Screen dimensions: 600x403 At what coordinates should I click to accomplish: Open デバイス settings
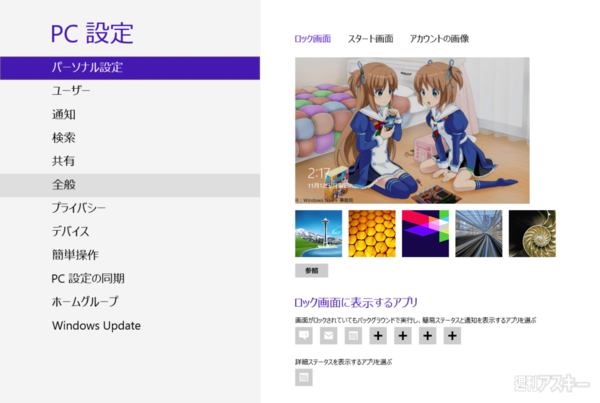(130, 232)
